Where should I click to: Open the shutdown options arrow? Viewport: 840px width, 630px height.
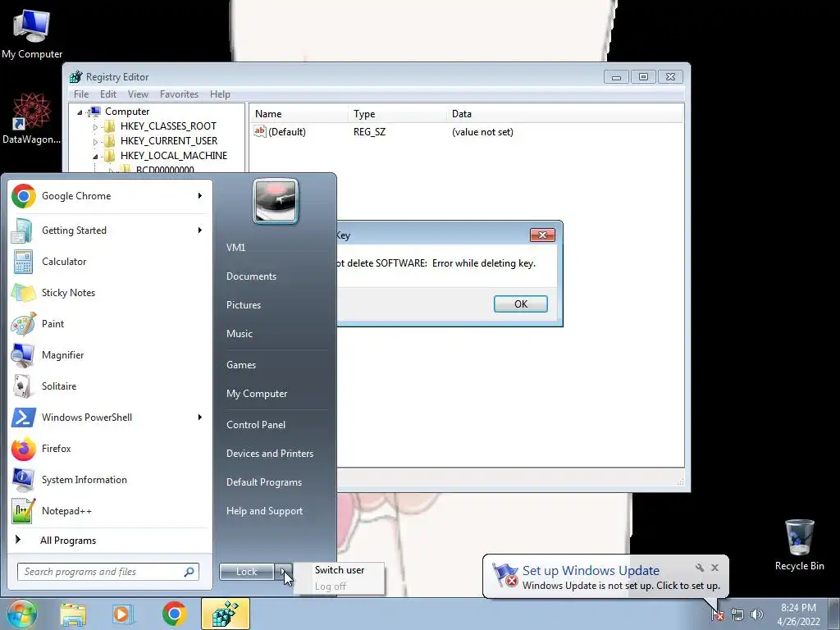pyautogui.click(x=284, y=572)
